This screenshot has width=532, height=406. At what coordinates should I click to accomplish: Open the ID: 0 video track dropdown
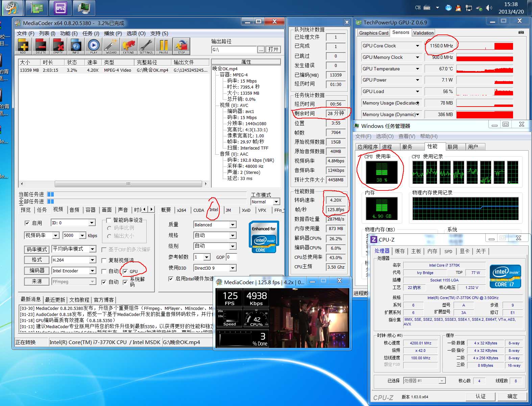pyautogui.click(x=73, y=223)
